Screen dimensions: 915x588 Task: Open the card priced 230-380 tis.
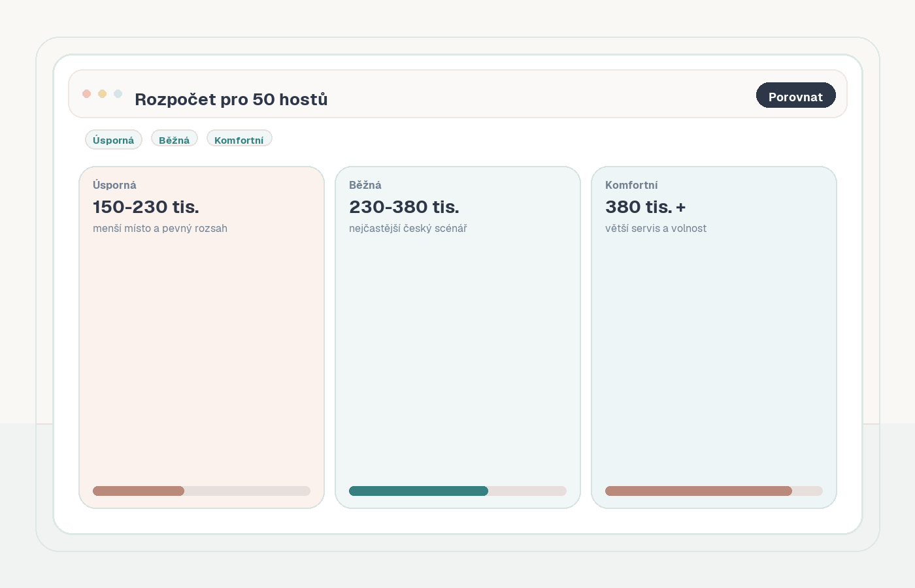(457, 337)
